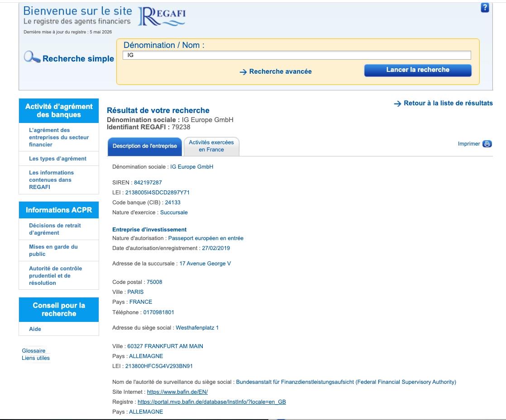Click the Succursale value
The image size is (506, 420).
[x=174, y=212]
